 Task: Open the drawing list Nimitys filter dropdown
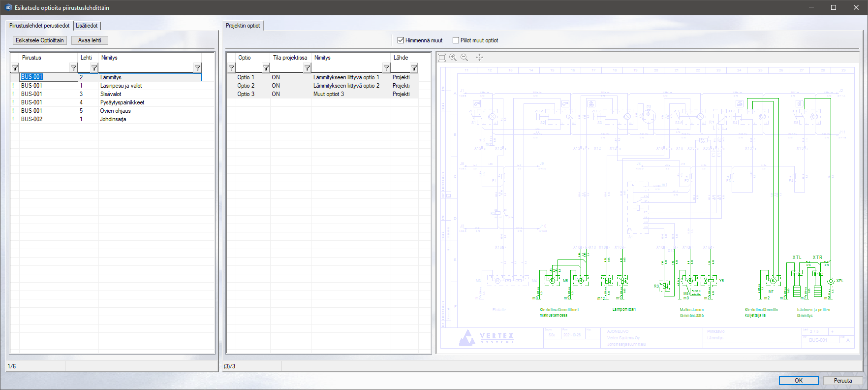pos(197,68)
